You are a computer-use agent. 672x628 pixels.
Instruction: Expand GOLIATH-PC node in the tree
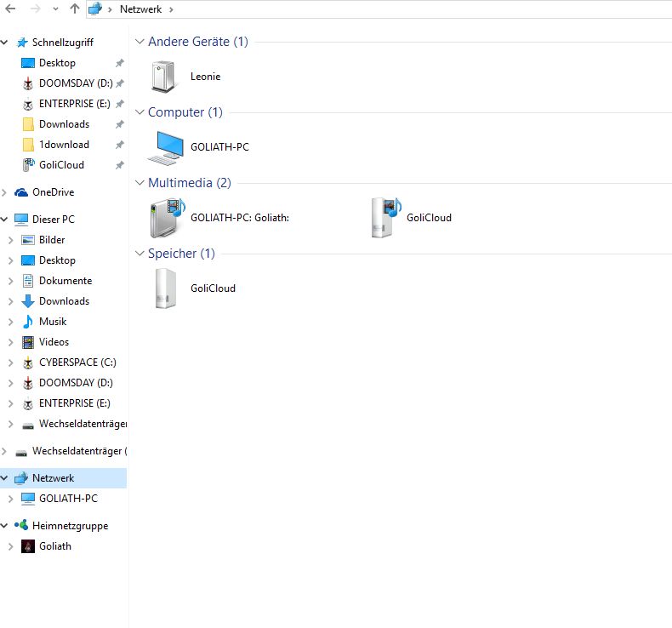[x=11, y=499]
